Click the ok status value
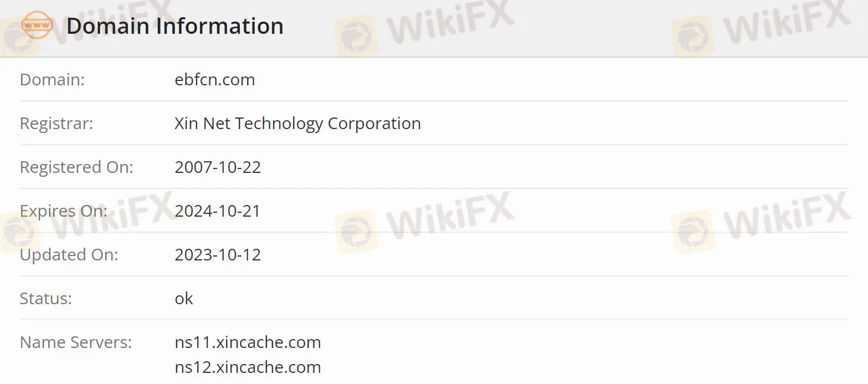868x384 pixels. (184, 299)
